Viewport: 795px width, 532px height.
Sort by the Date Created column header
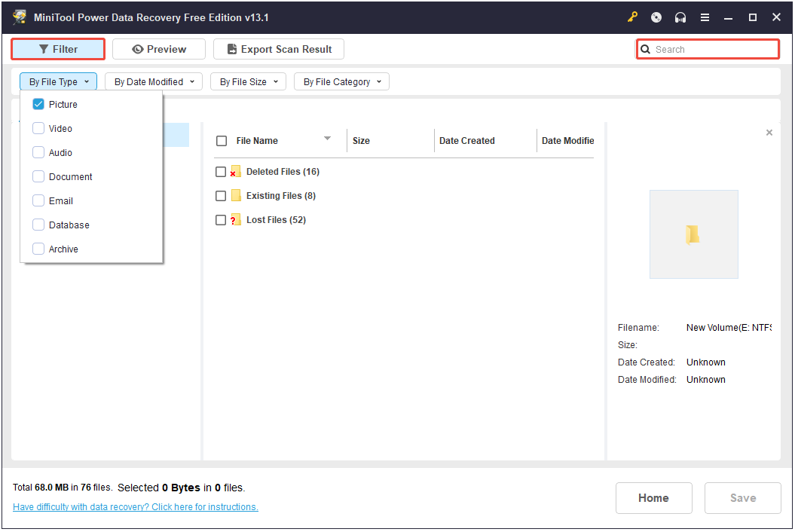click(467, 140)
